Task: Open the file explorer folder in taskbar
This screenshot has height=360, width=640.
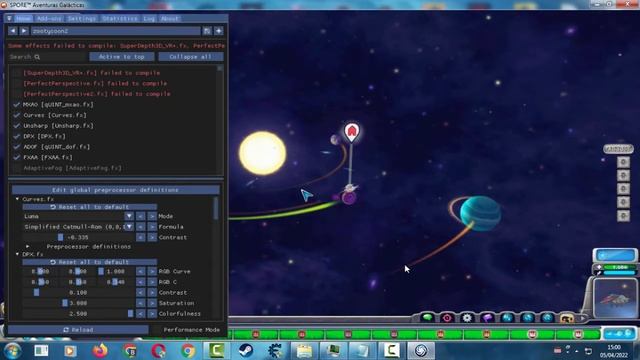Action: coord(304,351)
